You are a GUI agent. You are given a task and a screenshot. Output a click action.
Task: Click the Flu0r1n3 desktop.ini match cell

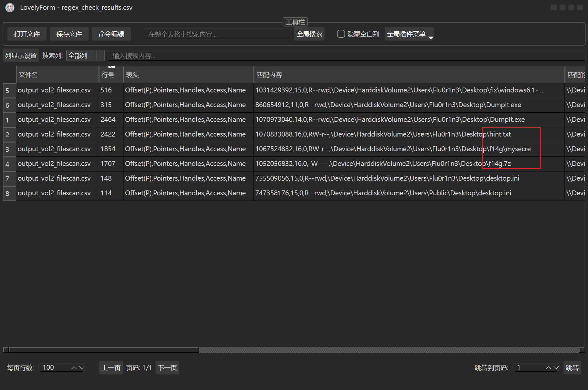pyautogui.click(x=409, y=179)
